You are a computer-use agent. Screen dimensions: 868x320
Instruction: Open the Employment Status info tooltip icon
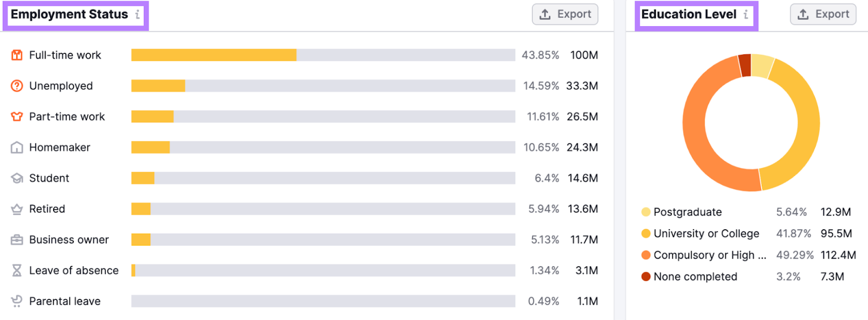click(138, 15)
